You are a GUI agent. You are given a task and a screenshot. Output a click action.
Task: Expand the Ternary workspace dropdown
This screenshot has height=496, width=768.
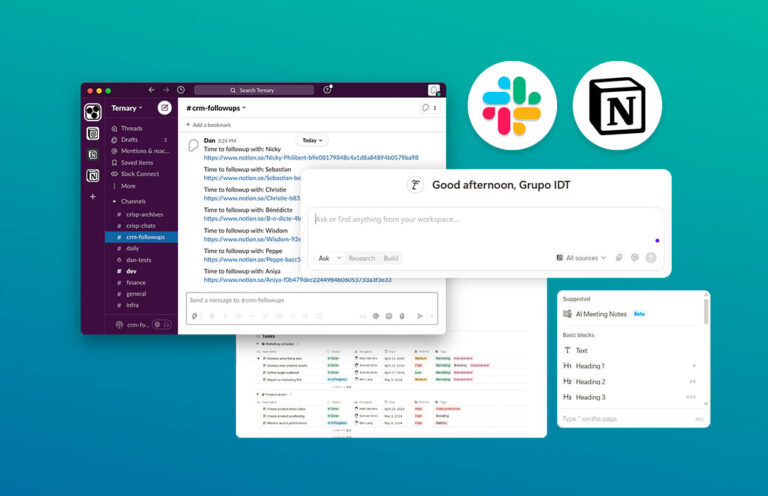point(127,108)
